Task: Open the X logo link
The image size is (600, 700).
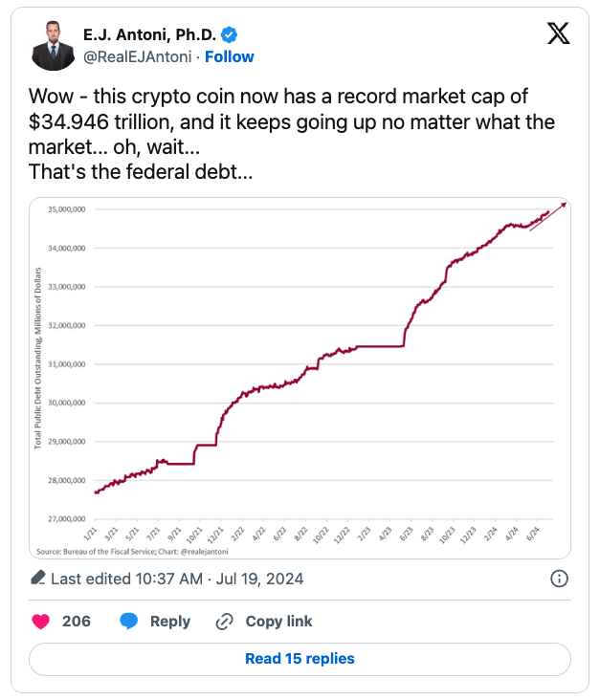Action: pyautogui.click(x=558, y=34)
